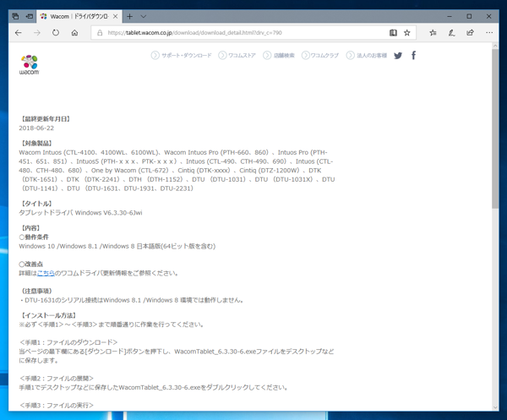This screenshot has height=420, width=507.
Task: Open 法人のお客様 link
Action: click(367, 55)
